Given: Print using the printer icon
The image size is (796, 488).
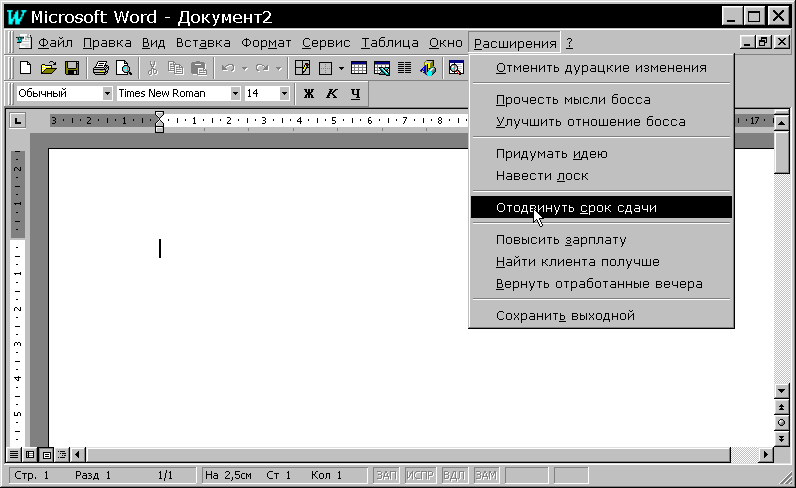Looking at the screenshot, I should pyautogui.click(x=101, y=68).
